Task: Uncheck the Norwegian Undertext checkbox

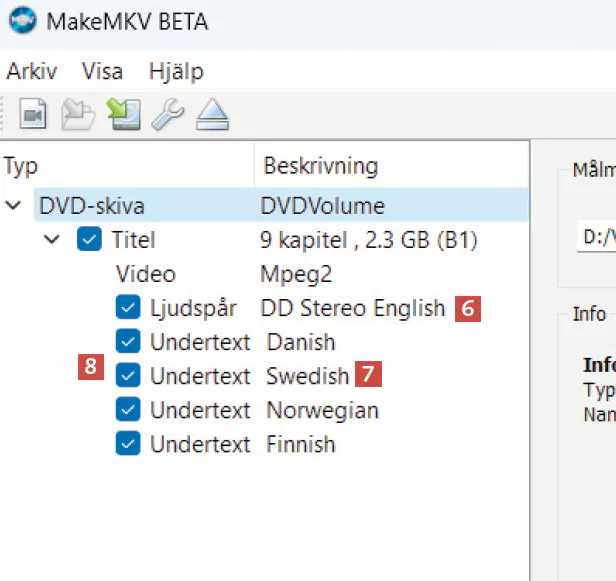Action: [127, 410]
